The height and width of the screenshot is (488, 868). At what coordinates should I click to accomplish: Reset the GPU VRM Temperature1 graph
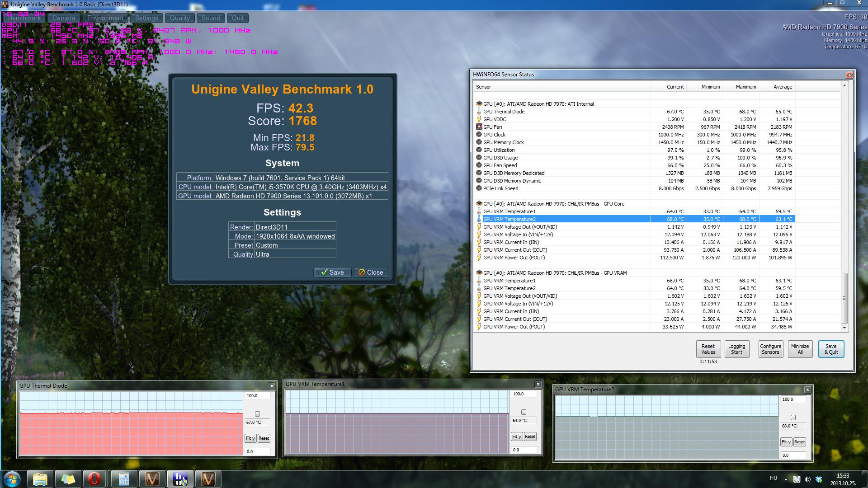[x=530, y=436]
